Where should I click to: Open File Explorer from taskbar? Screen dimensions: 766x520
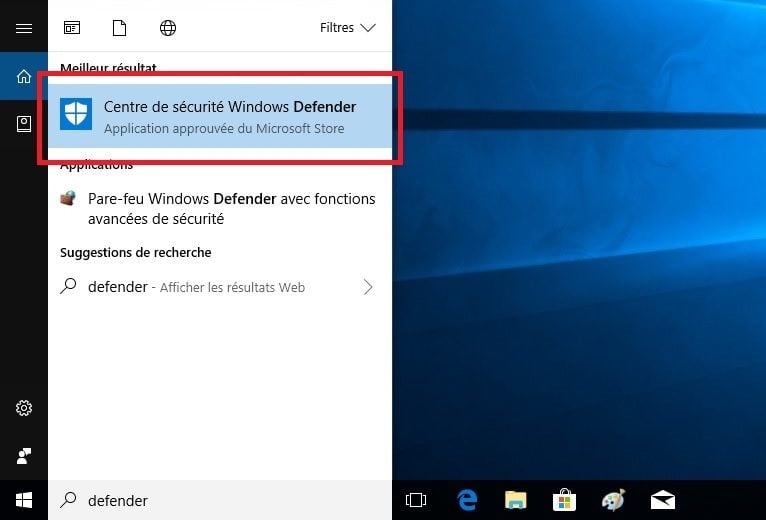(x=515, y=500)
